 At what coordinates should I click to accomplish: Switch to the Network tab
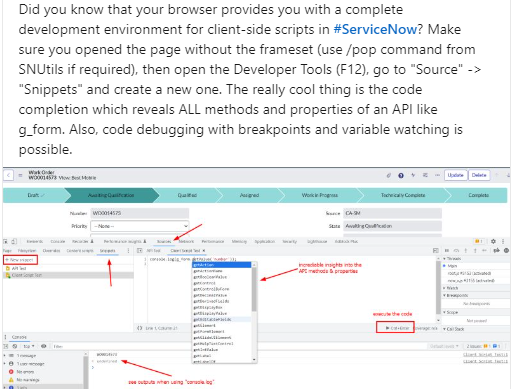[x=186, y=241]
